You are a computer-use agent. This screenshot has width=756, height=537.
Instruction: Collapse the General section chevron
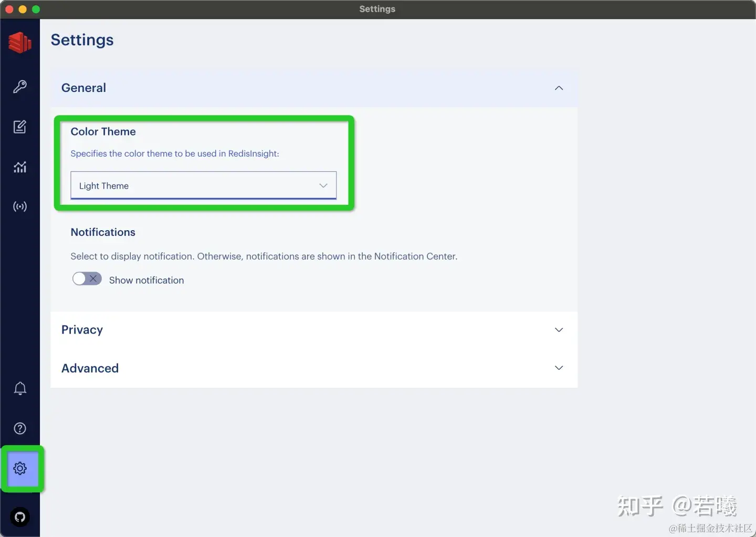pyautogui.click(x=559, y=88)
